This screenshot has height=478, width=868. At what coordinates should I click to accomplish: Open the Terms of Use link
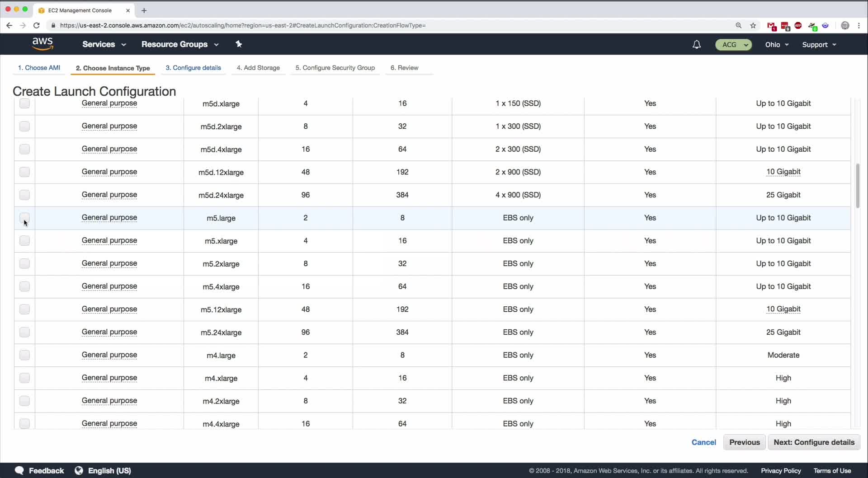832,471
